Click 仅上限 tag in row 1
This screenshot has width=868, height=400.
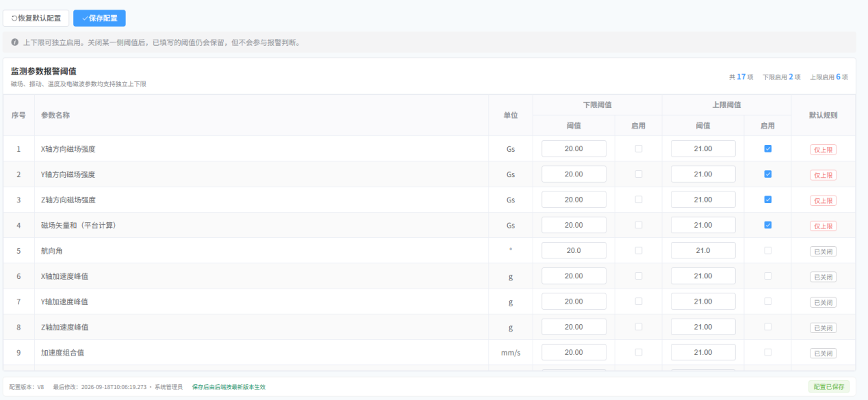tap(823, 150)
